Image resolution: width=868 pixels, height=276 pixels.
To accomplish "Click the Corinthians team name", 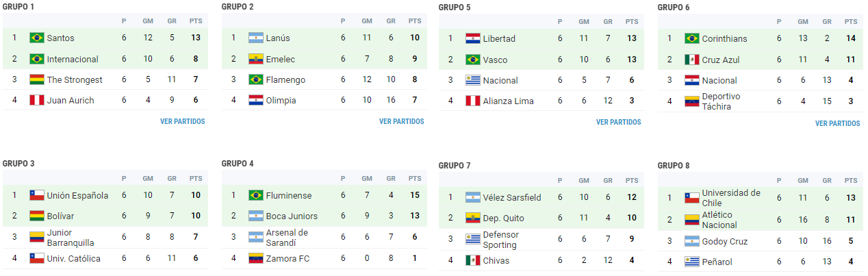I will coord(725,38).
